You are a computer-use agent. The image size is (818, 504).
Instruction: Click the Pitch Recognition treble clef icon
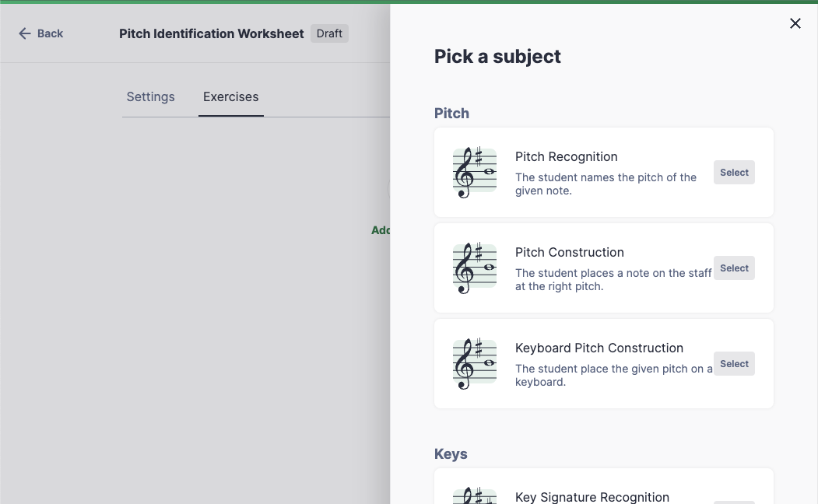click(474, 173)
